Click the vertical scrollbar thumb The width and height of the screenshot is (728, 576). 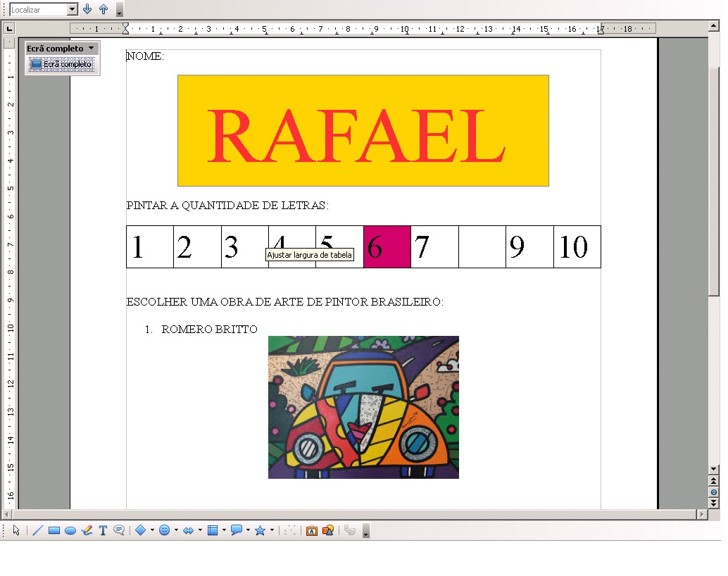714,181
